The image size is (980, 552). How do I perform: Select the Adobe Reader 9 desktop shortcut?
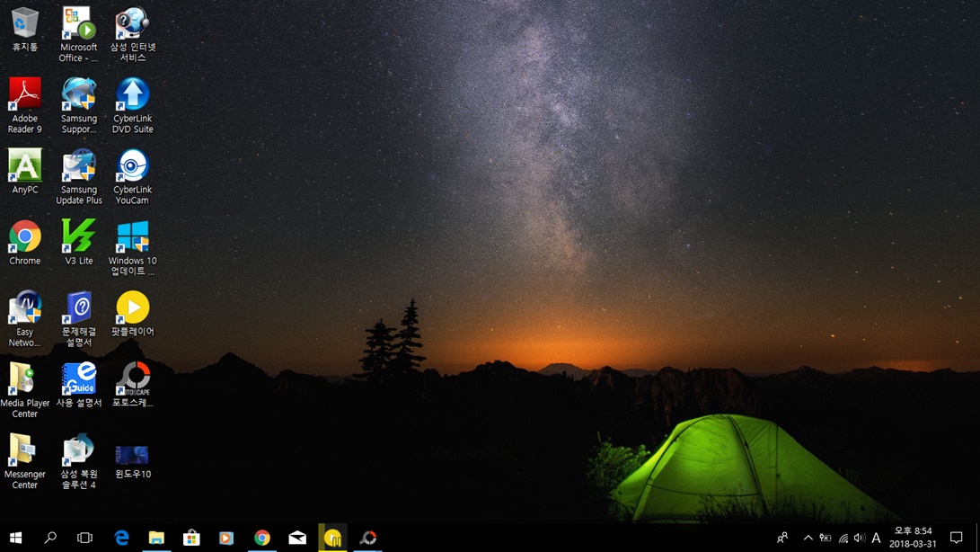click(x=25, y=94)
